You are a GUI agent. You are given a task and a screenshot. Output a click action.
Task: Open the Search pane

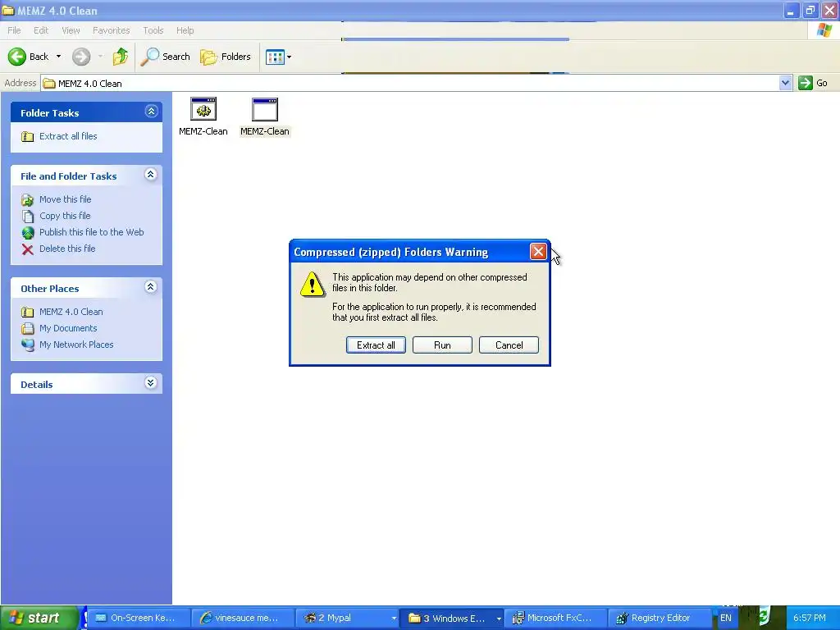165,57
